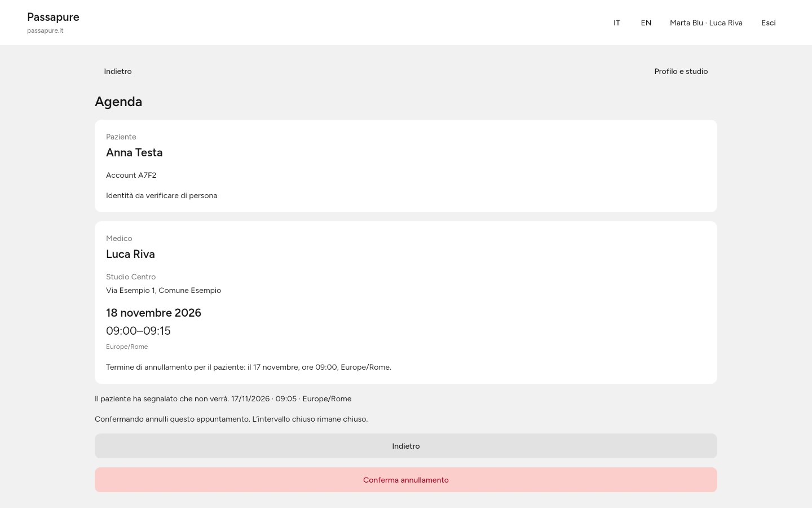The height and width of the screenshot is (508, 812).
Task: Switch language to IT
Action: click(x=617, y=23)
